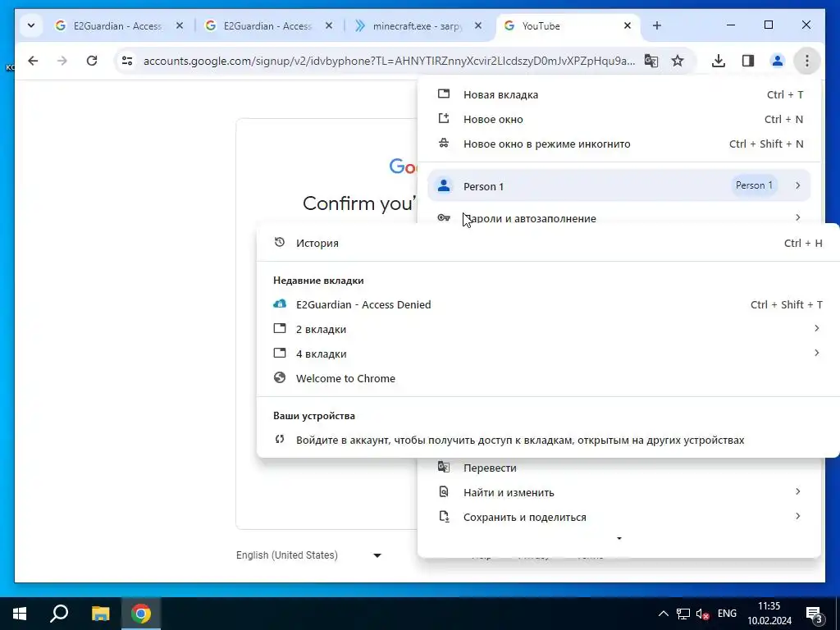
Task: Click the История clock icon
Action: [279, 242]
